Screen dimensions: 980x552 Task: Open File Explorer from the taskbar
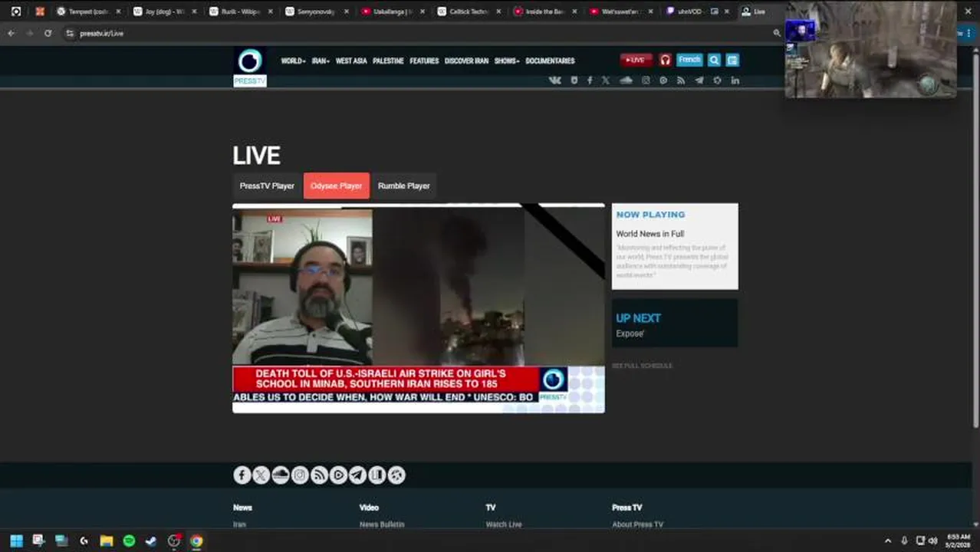point(107,540)
